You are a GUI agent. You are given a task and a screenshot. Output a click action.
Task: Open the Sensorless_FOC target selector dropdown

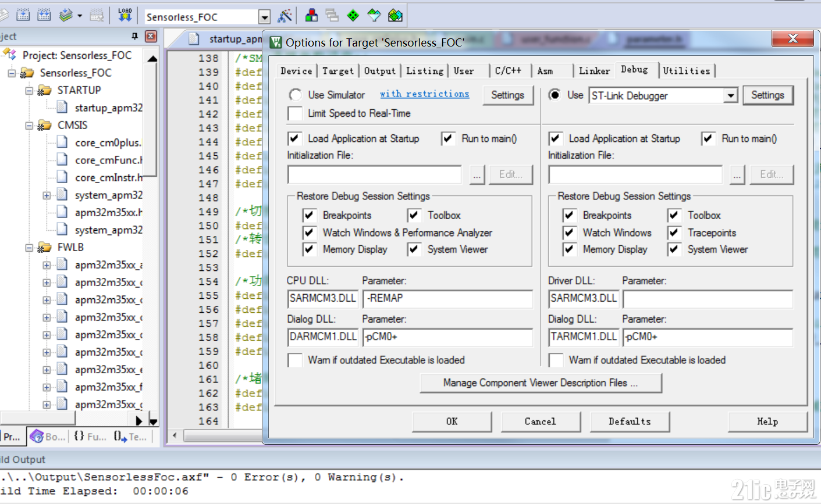click(264, 17)
